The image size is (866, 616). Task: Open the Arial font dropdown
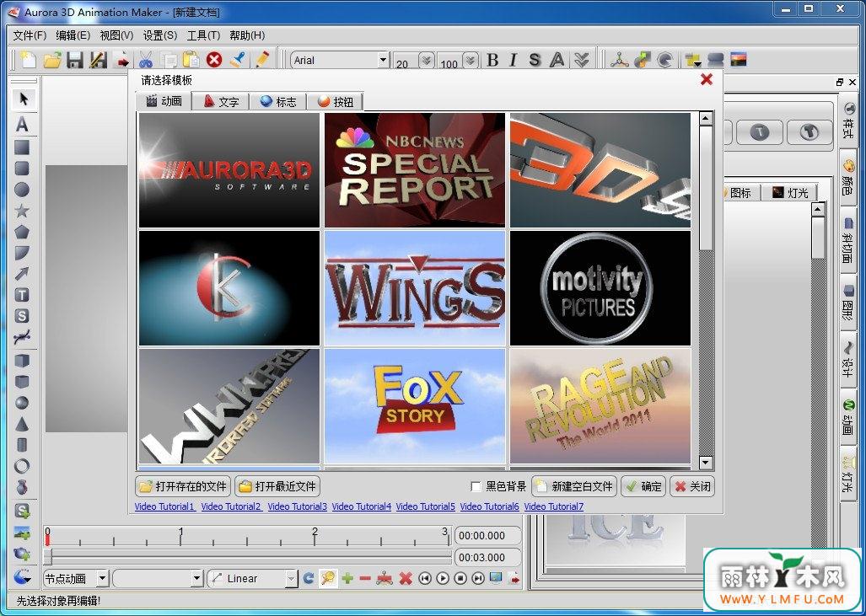click(x=383, y=60)
